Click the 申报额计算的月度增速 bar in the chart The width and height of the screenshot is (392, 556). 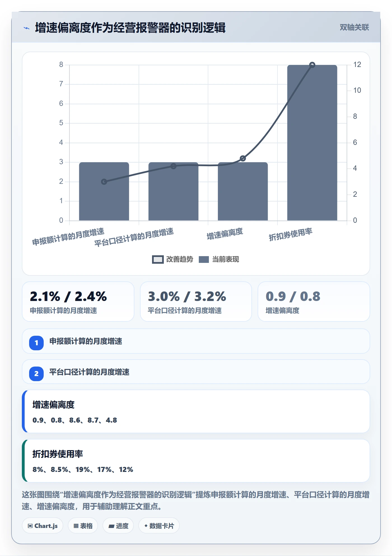(104, 191)
